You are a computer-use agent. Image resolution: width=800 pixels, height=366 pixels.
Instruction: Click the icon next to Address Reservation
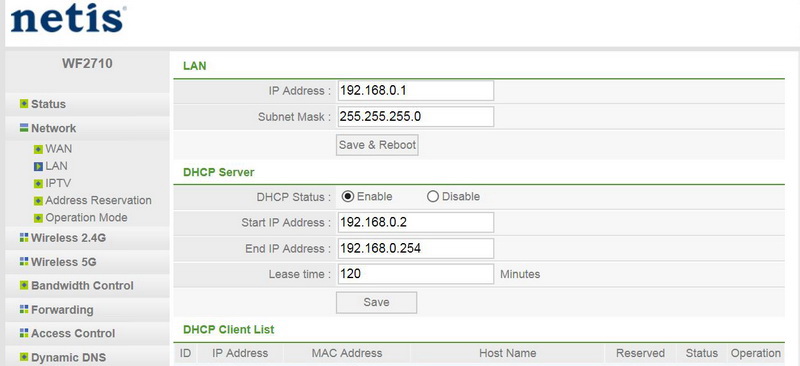click(x=38, y=201)
